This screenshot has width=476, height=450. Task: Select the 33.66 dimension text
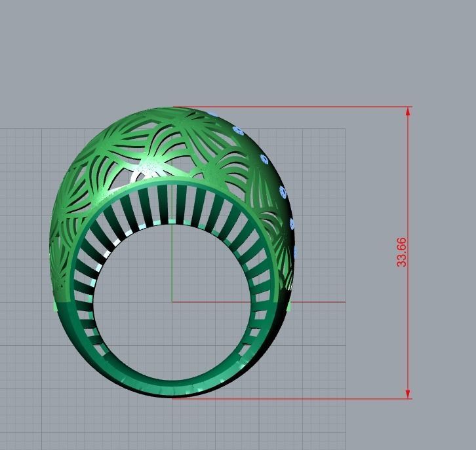(x=401, y=252)
